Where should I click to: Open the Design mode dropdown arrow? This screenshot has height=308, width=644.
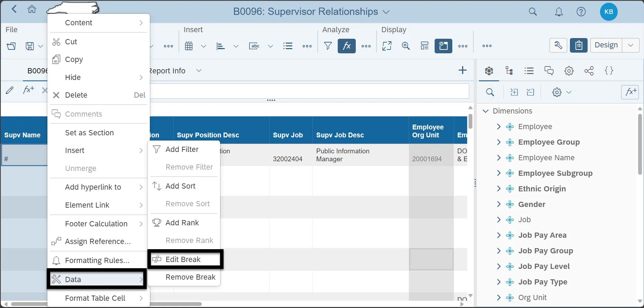point(631,45)
